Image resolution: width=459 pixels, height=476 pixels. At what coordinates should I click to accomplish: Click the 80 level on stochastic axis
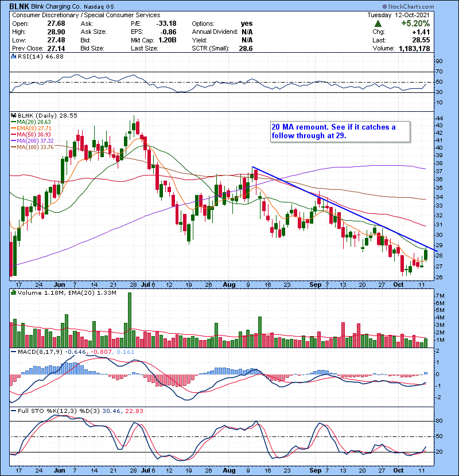(439, 421)
